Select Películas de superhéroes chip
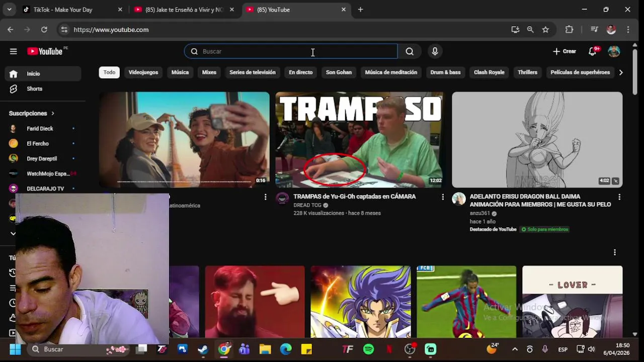 pyautogui.click(x=580, y=72)
